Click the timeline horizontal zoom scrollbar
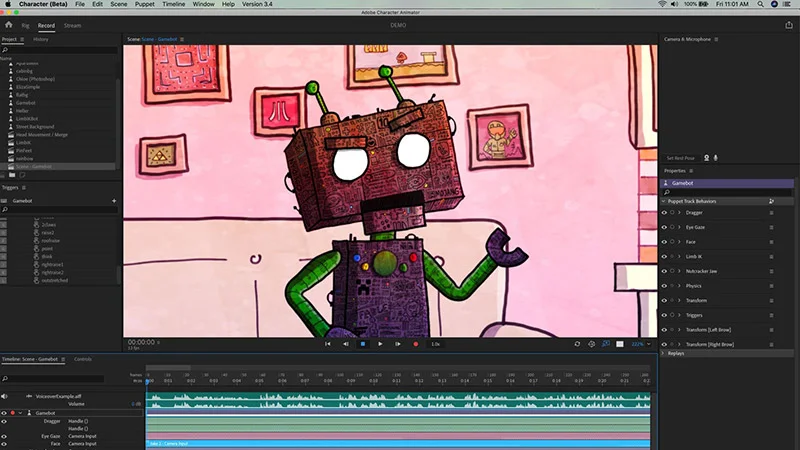 [168, 367]
